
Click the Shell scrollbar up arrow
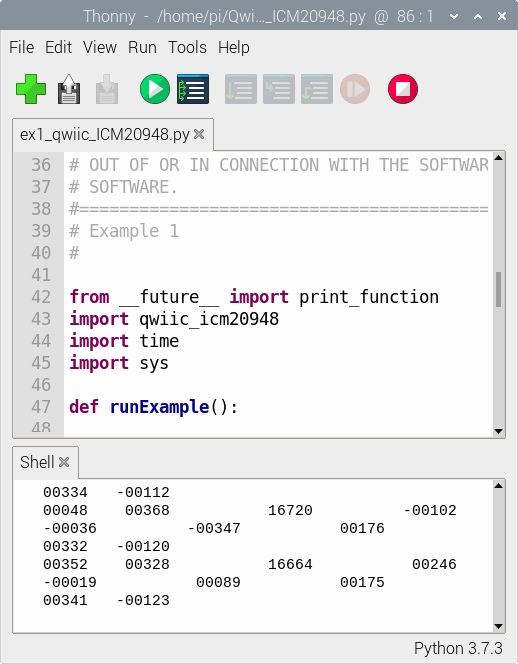click(499, 486)
